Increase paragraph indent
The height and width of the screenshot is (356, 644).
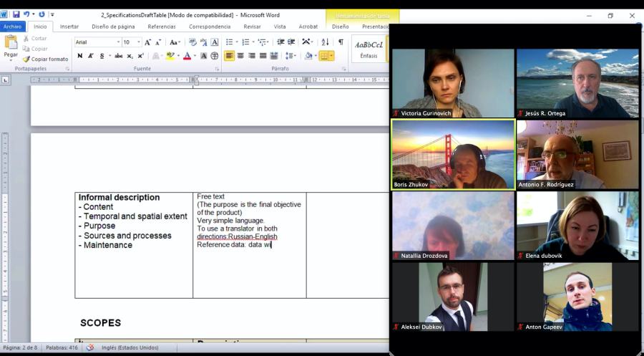(291, 42)
